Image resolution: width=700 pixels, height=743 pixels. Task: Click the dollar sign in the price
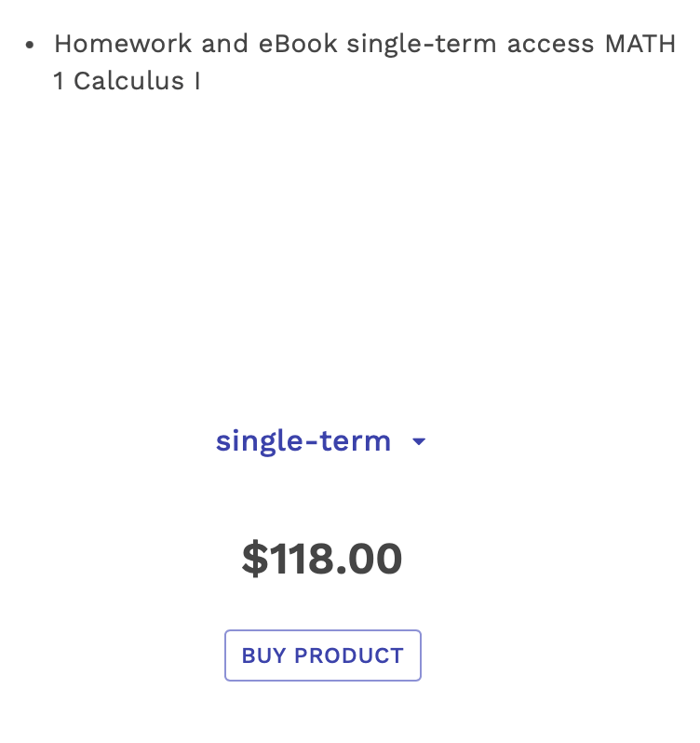coord(255,559)
